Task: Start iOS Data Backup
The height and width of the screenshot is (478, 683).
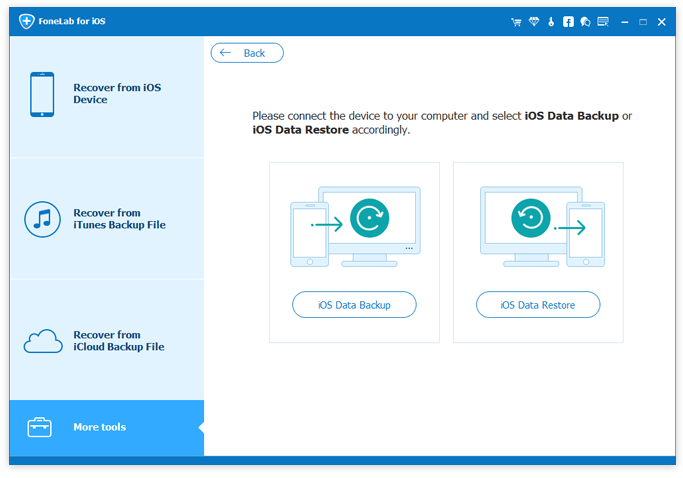Action: click(x=354, y=305)
